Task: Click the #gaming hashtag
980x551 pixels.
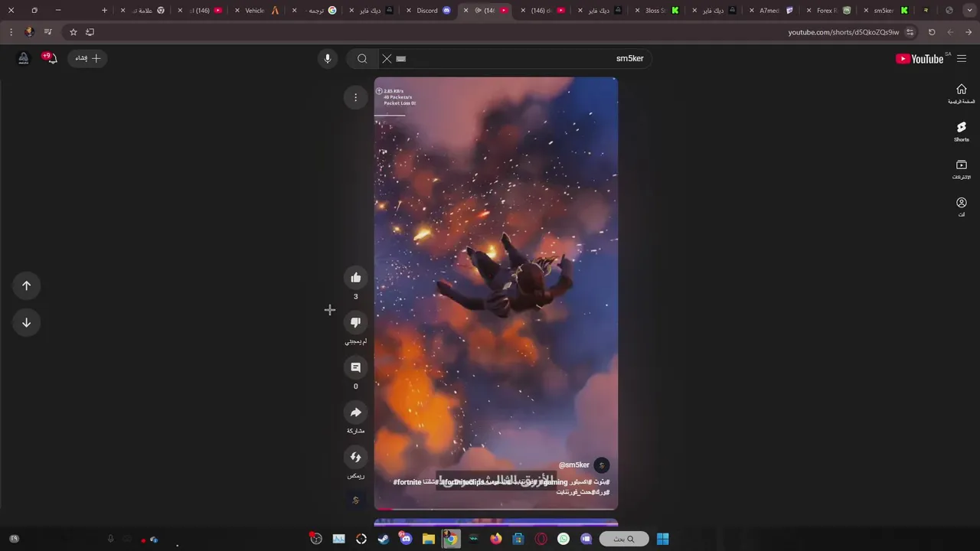Action: pos(554,482)
